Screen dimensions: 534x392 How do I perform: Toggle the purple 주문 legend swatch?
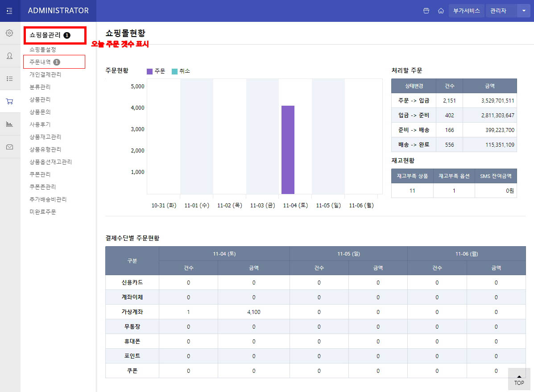pos(149,71)
